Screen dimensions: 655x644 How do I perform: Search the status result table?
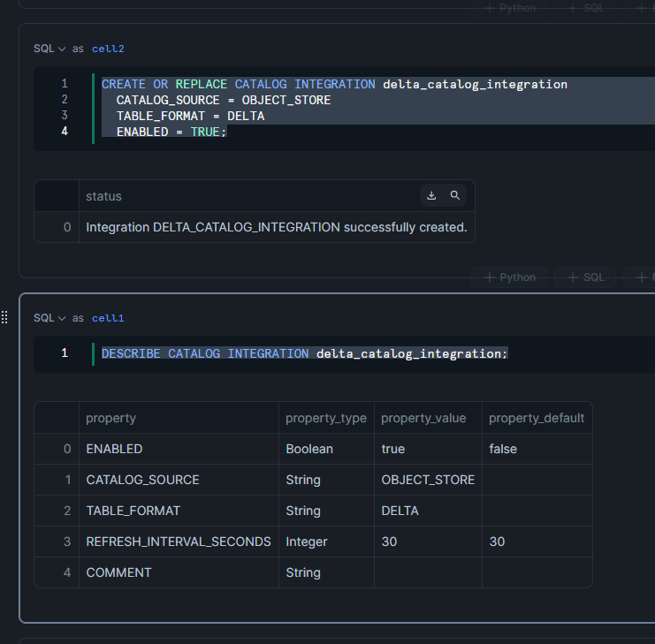point(455,195)
